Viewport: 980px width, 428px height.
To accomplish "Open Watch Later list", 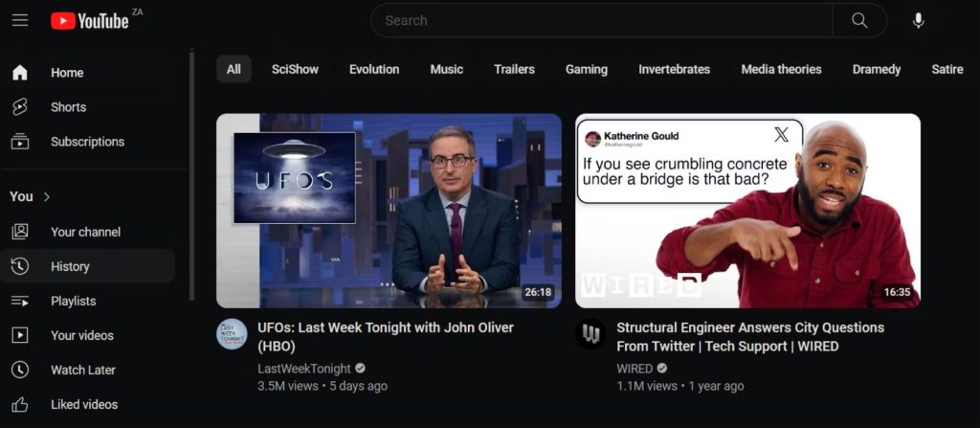I will 82,370.
